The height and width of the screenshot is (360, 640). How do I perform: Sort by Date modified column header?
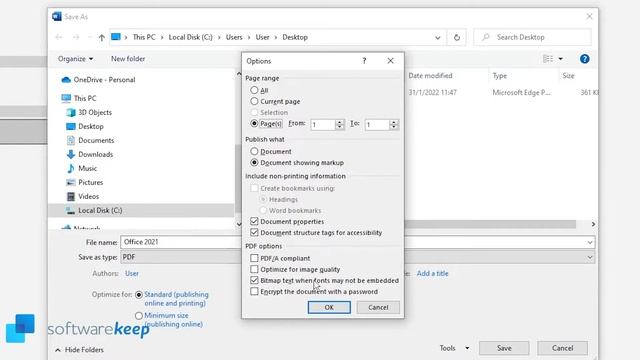pos(430,76)
